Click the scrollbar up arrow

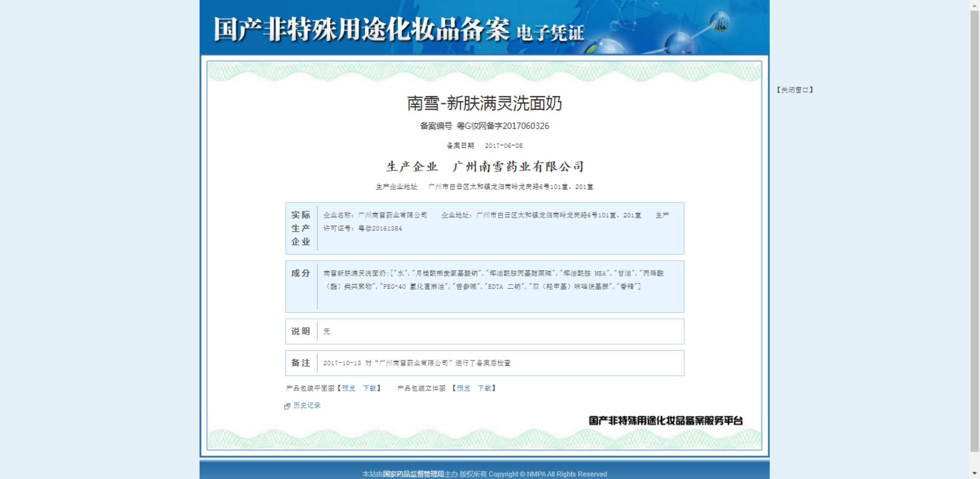click(x=975, y=5)
